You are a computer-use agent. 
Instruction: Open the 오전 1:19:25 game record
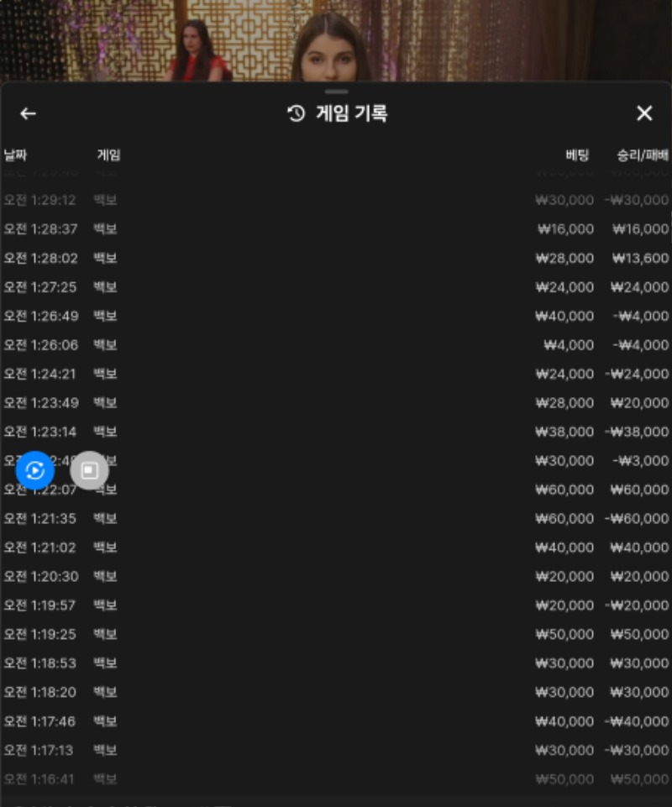[x=336, y=634]
